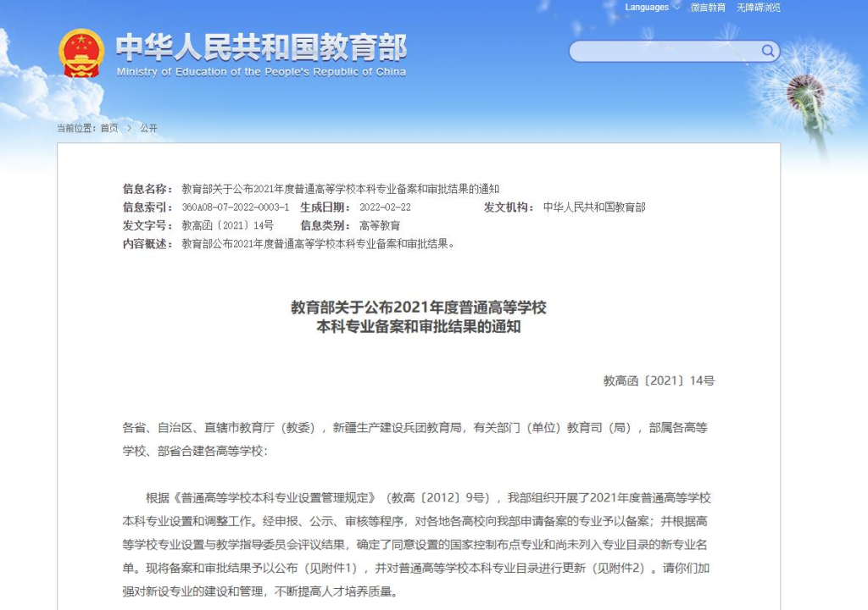Viewport: 868px width, 610px height.
Task: Click the search magnifier icon
Action: pos(768,51)
